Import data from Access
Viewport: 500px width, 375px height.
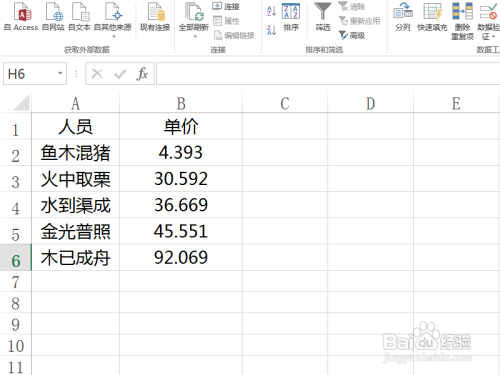22,17
